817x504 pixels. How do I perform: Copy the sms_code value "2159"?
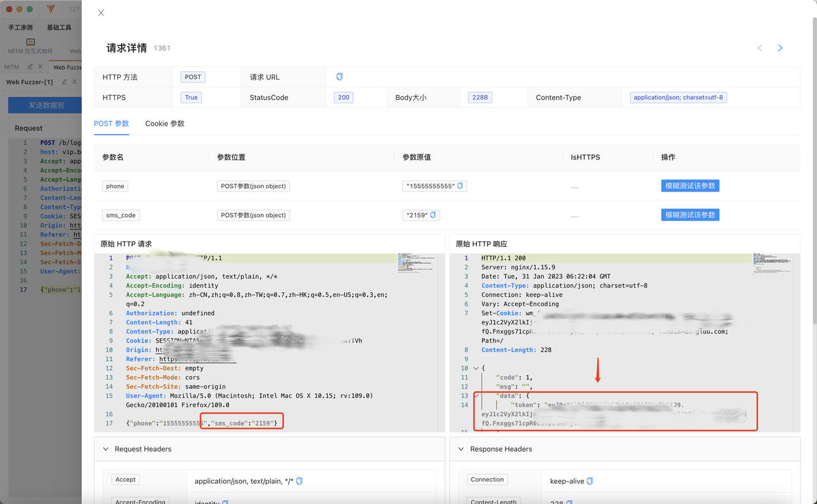[x=433, y=216]
